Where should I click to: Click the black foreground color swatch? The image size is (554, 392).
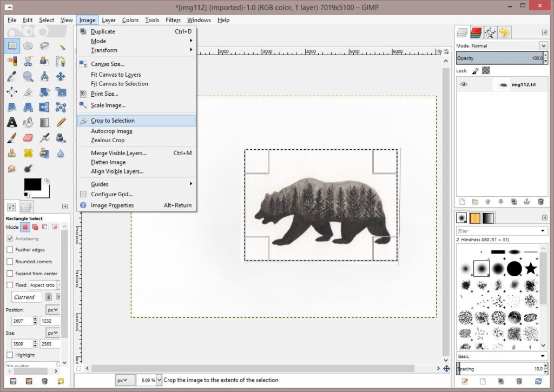pos(32,184)
